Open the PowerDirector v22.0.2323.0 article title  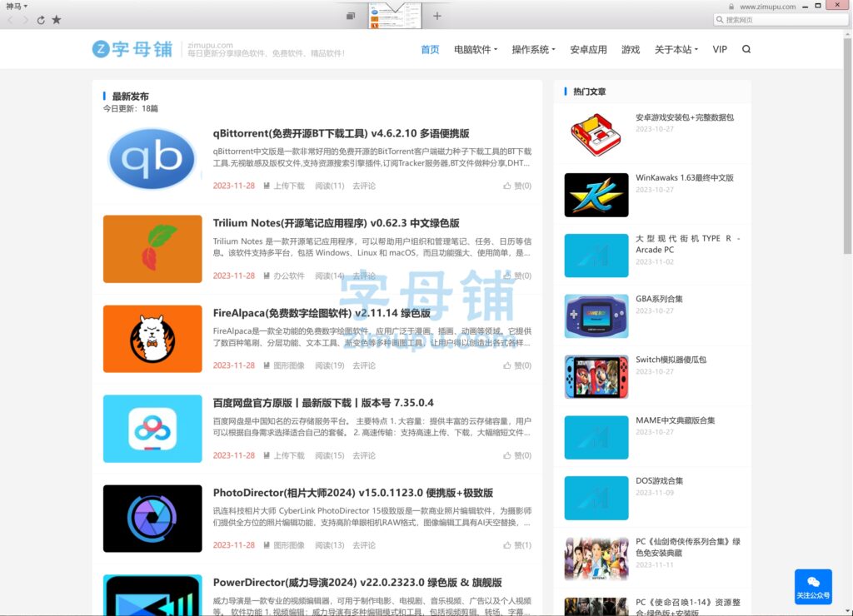pos(357,583)
